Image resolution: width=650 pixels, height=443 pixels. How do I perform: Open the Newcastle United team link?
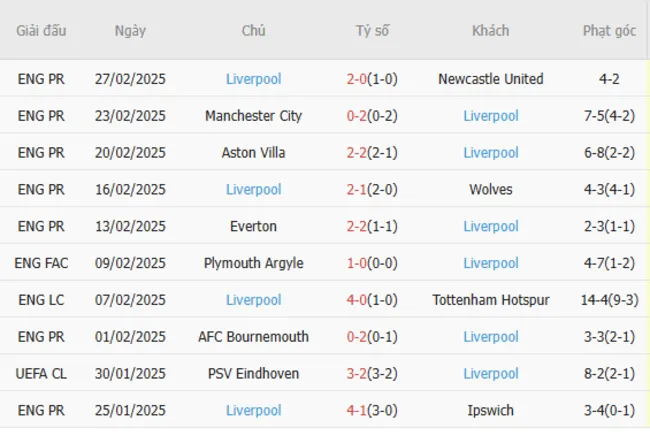point(490,79)
